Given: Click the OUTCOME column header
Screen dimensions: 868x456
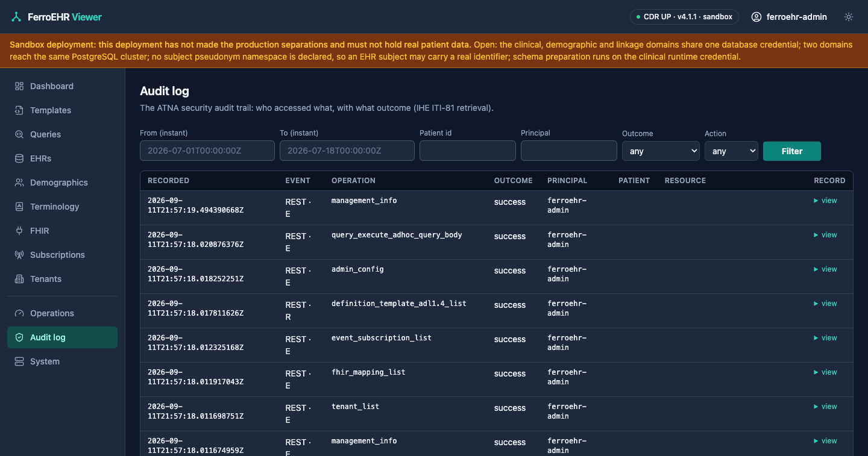Looking at the screenshot, I should [x=514, y=181].
